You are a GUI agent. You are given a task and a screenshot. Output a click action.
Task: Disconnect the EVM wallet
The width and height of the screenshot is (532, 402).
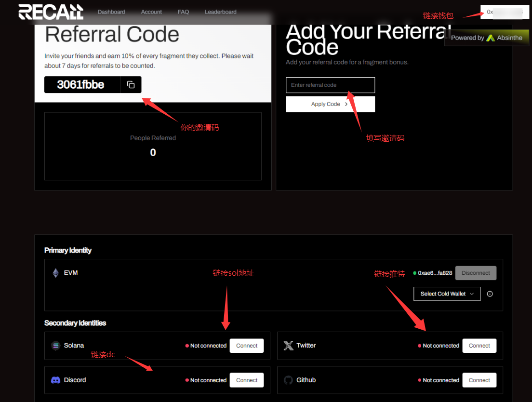(476, 273)
